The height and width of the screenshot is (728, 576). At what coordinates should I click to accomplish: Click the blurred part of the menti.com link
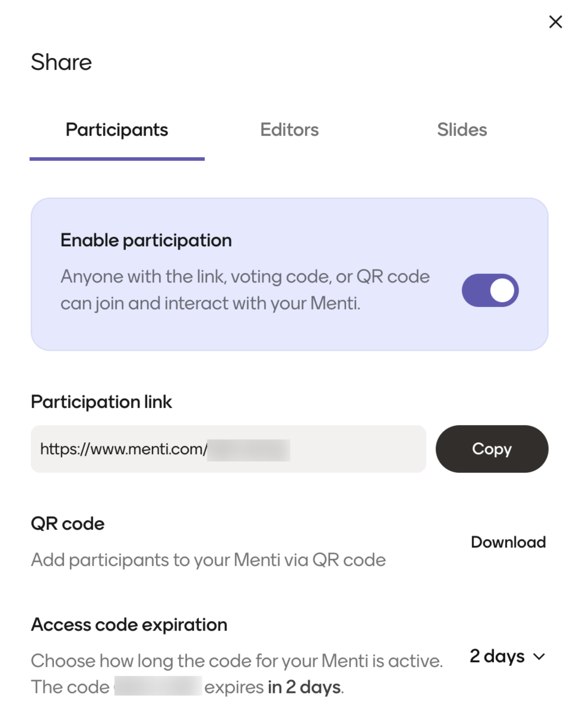click(248, 450)
